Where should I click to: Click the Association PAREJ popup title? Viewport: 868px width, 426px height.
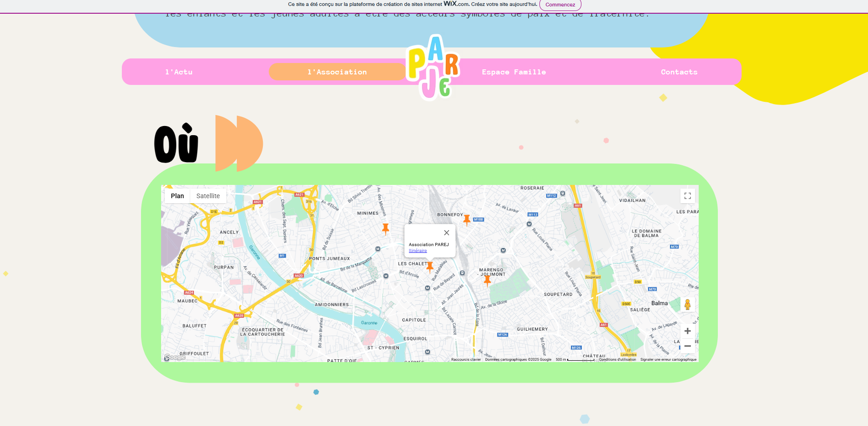(x=429, y=245)
